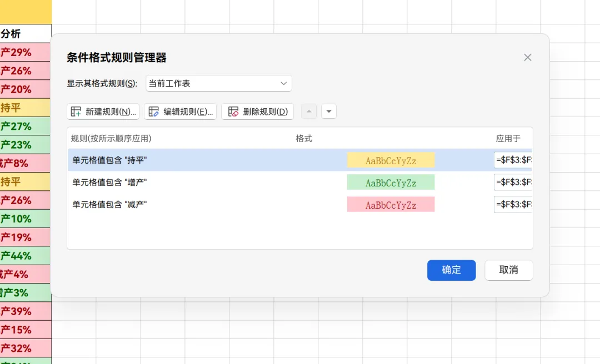
Task: Select the spreadsheet cell showing 8%
Action: pyautogui.click(x=25, y=163)
